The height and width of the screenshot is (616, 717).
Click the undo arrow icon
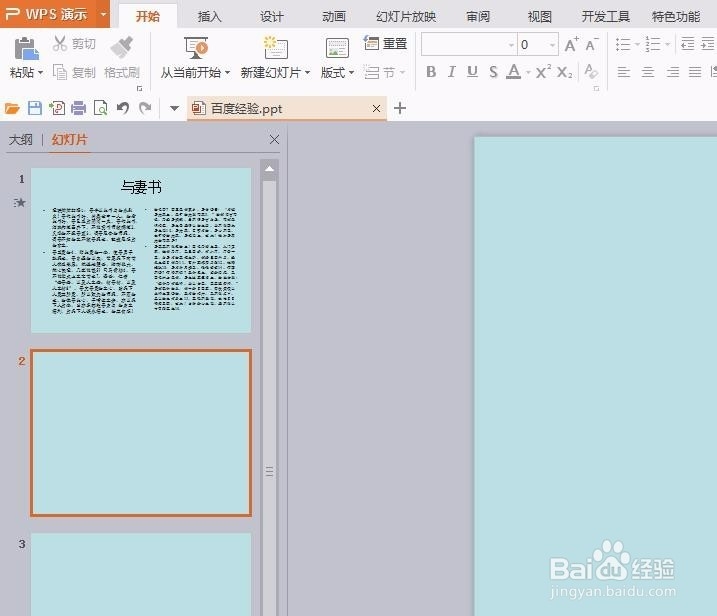[123, 108]
